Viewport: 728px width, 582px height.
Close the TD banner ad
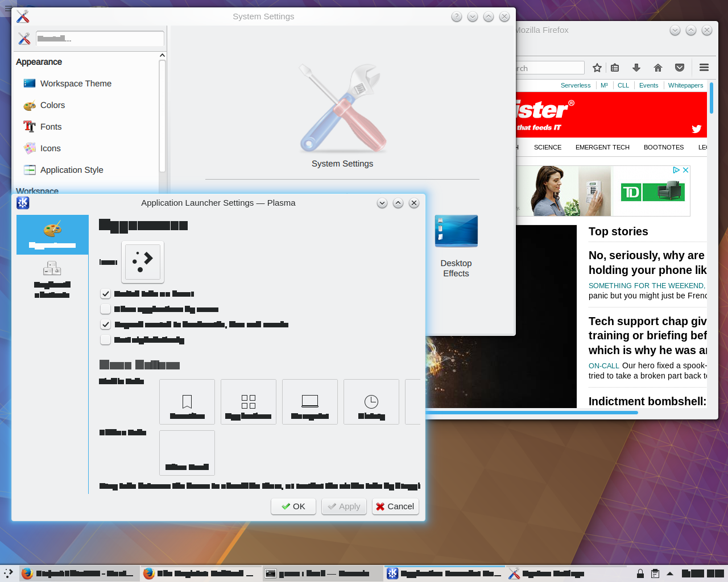click(686, 170)
